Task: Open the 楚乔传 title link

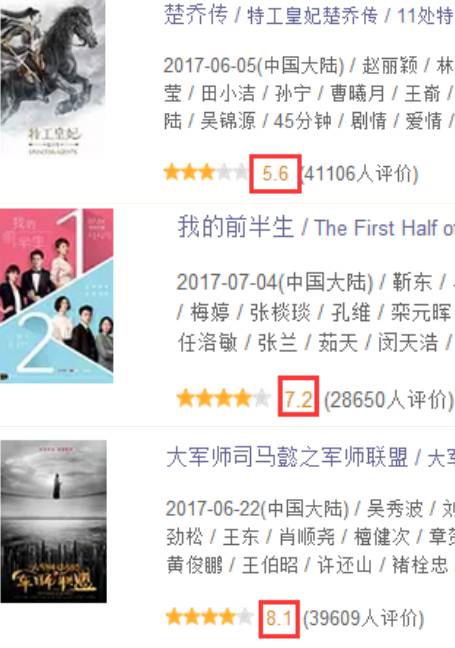Action: 196,14
